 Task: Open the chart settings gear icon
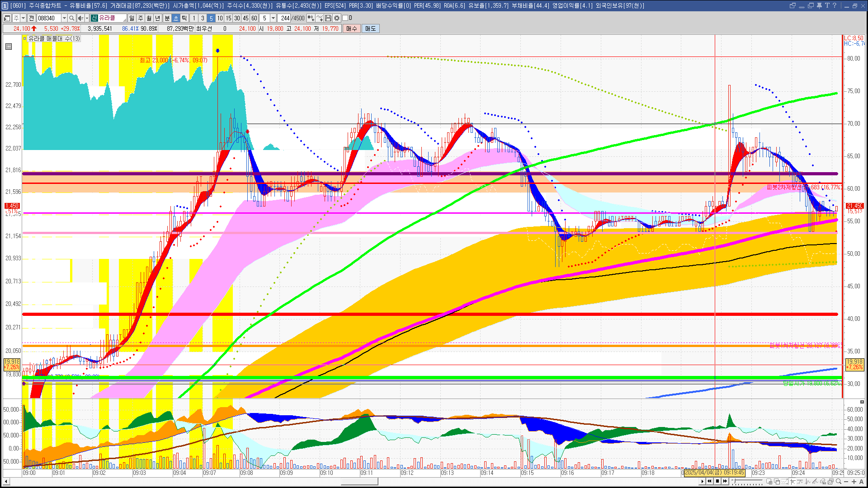tap(337, 18)
